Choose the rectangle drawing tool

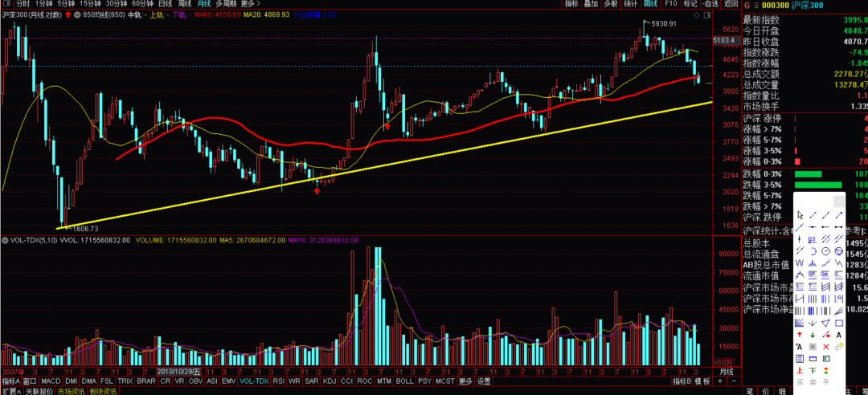pos(838,323)
